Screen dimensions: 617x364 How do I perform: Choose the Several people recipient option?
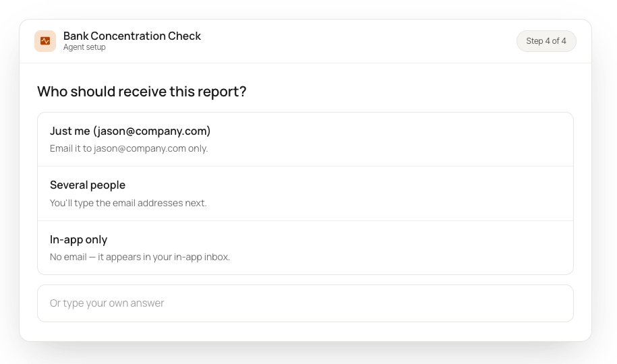coord(305,193)
